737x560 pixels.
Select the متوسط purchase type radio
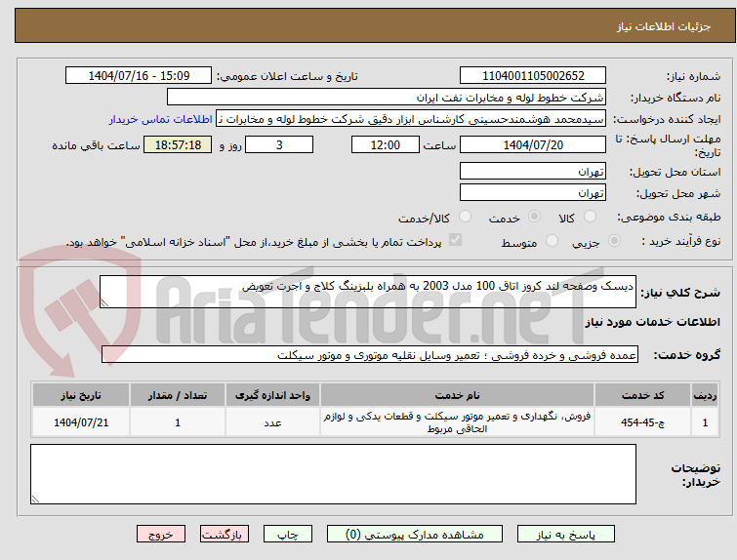point(552,241)
